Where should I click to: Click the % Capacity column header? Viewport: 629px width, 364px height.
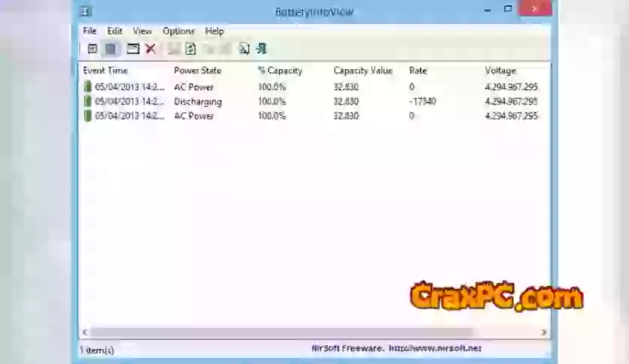pos(279,71)
